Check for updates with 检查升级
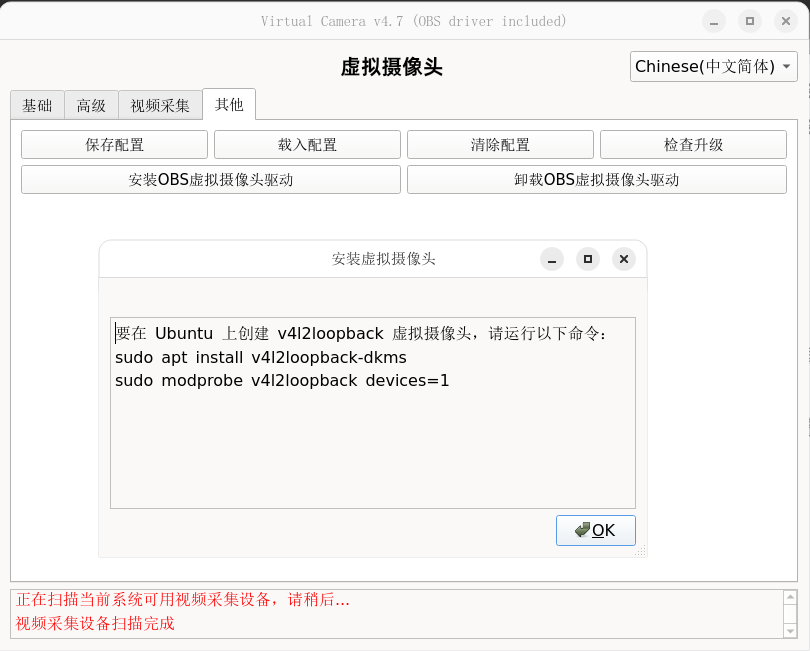Image resolution: width=810 pixels, height=651 pixels. 693,145
